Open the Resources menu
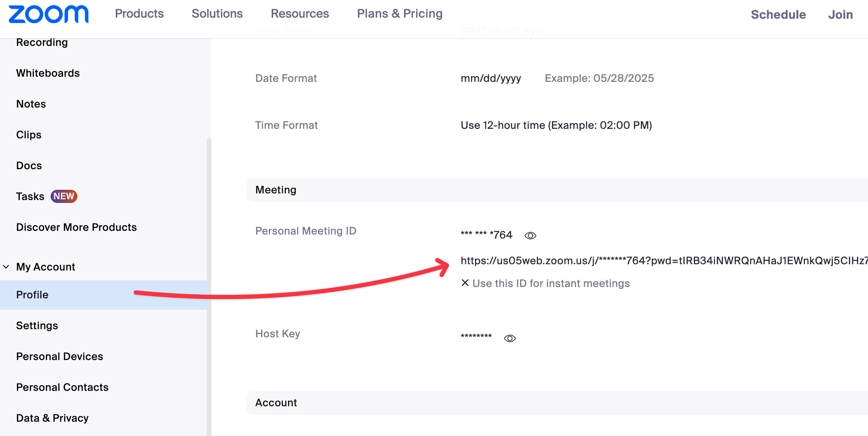The image size is (868, 436). click(x=300, y=14)
